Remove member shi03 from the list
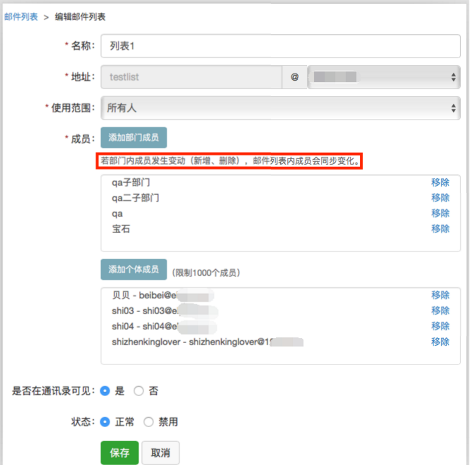The height and width of the screenshot is (465, 476). click(x=440, y=310)
